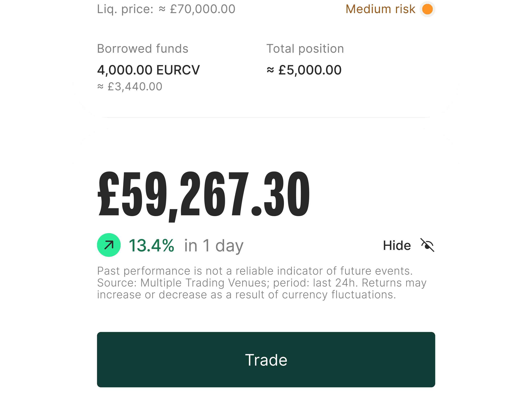Click the £70,000.00 liquidation price value
Viewport: 532px width, 408px height.
click(203, 9)
